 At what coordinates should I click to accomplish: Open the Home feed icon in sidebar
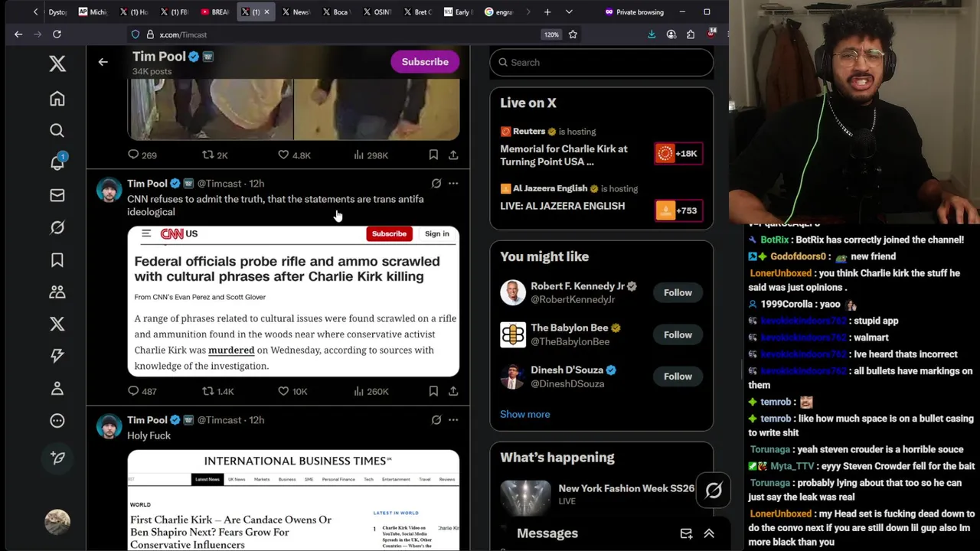57,99
